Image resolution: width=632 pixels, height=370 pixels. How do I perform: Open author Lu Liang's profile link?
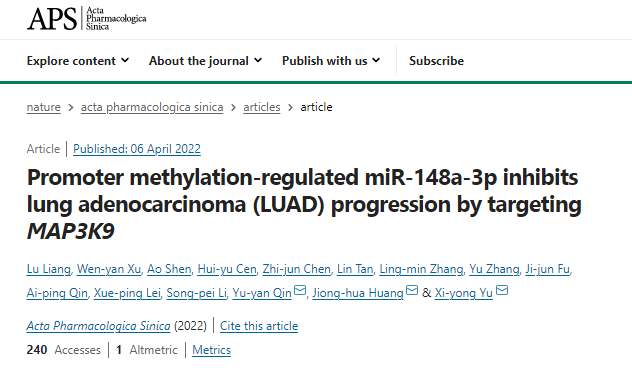coord(49,269)
